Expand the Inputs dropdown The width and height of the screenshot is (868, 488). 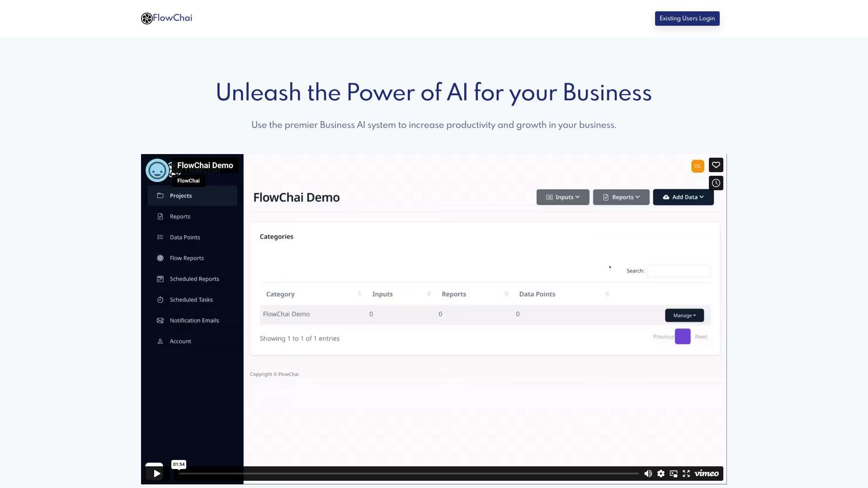562,197
